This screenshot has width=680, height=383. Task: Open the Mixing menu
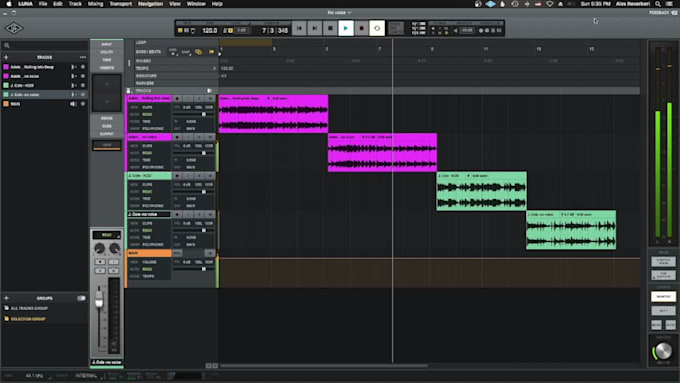click(x=95, y=4)
